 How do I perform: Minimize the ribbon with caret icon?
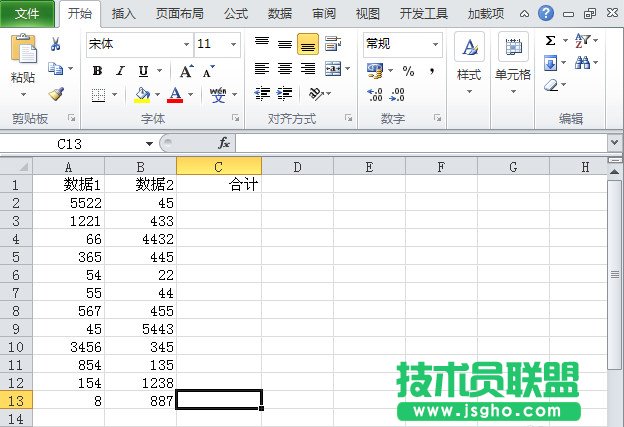525,14
